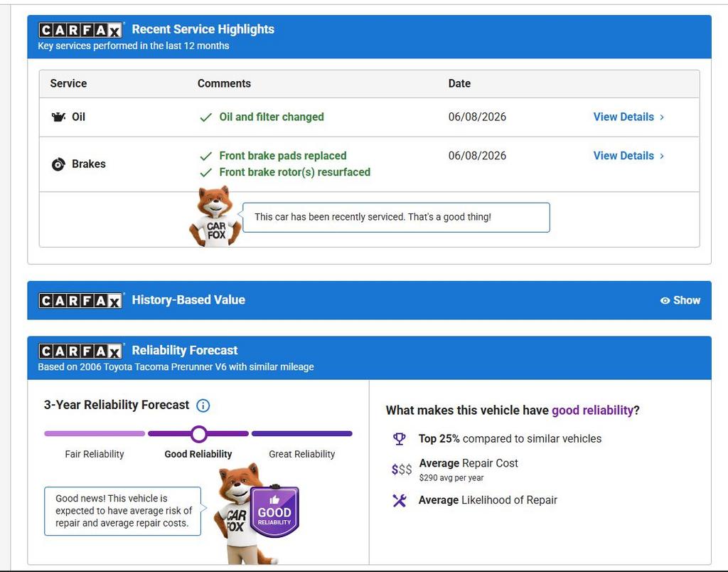Click 'Oil and filter changed' comment
Screen dimensions: 728x572
click(x=272, y=117)
